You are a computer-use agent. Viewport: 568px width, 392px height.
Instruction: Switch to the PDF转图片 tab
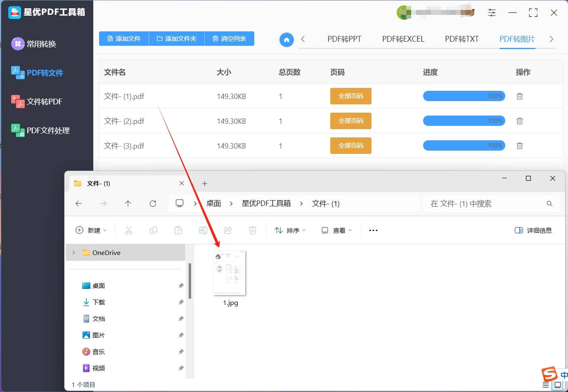pos(517,39)
